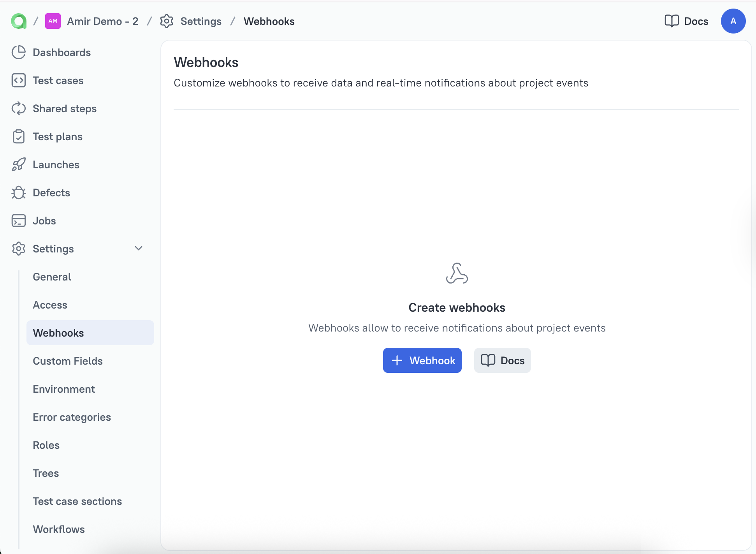Open the Environment settings page

(64, 389)
